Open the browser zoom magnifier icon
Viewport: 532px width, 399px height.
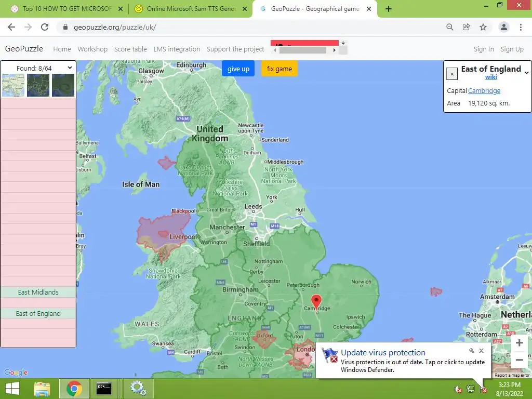coord(449,27)
